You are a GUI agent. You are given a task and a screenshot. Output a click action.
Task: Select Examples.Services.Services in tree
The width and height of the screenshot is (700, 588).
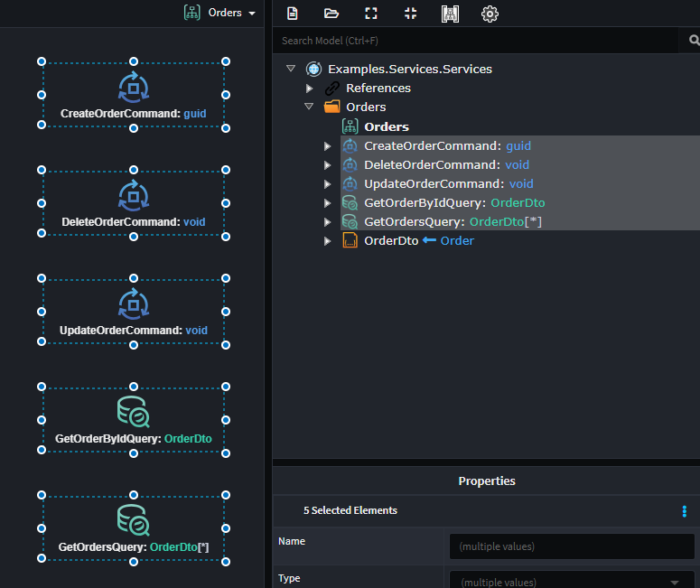[x=410, y=70]
